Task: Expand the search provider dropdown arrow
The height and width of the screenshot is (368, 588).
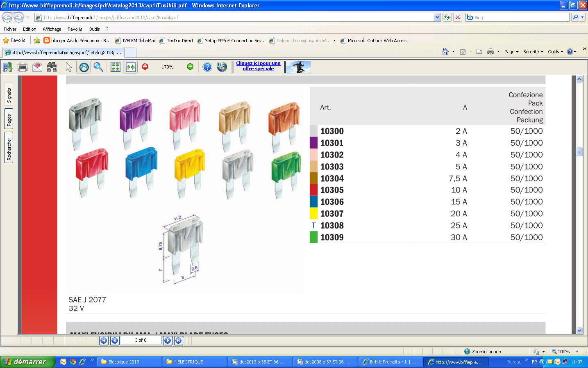Action: pos(583,17)
